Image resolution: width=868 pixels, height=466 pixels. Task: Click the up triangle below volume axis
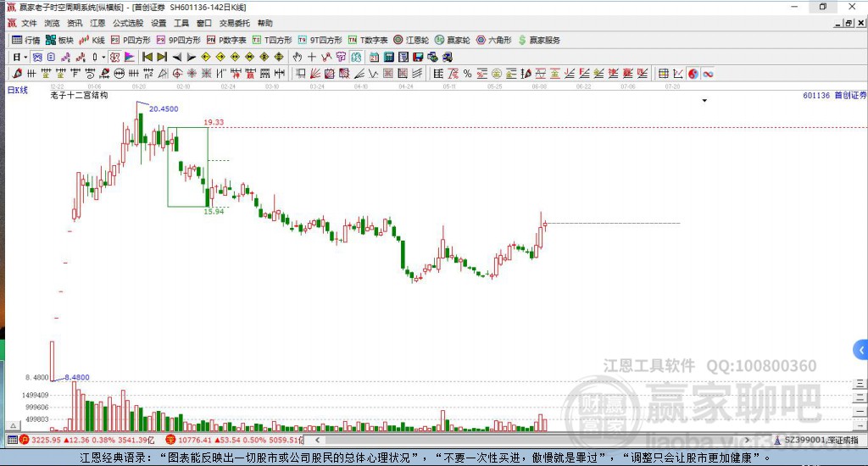pyautogui.click(x=13, y=425)
